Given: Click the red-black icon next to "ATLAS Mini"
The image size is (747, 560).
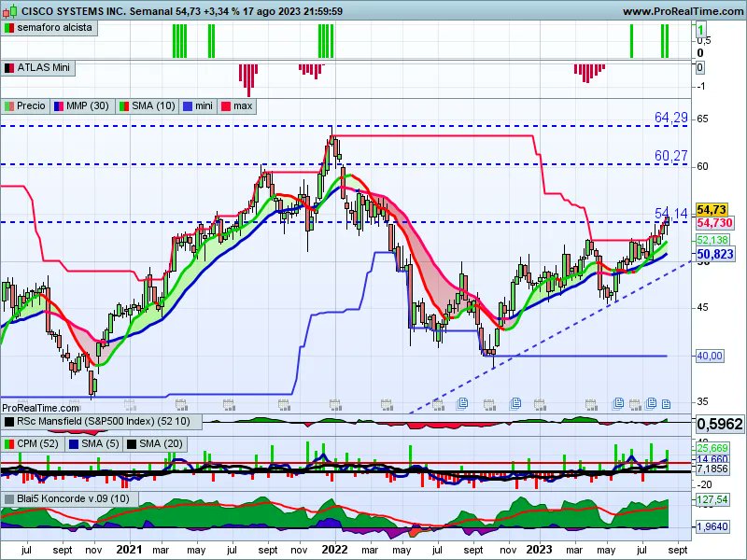Looking at the screenshot, I should click(8, 67).
